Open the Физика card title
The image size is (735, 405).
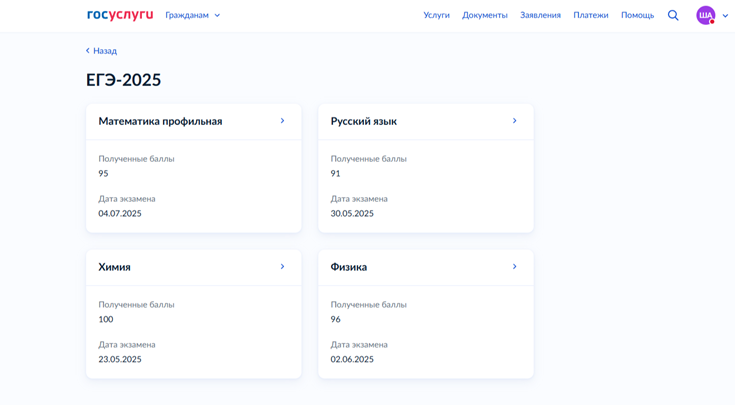click(x=349, y=267)
